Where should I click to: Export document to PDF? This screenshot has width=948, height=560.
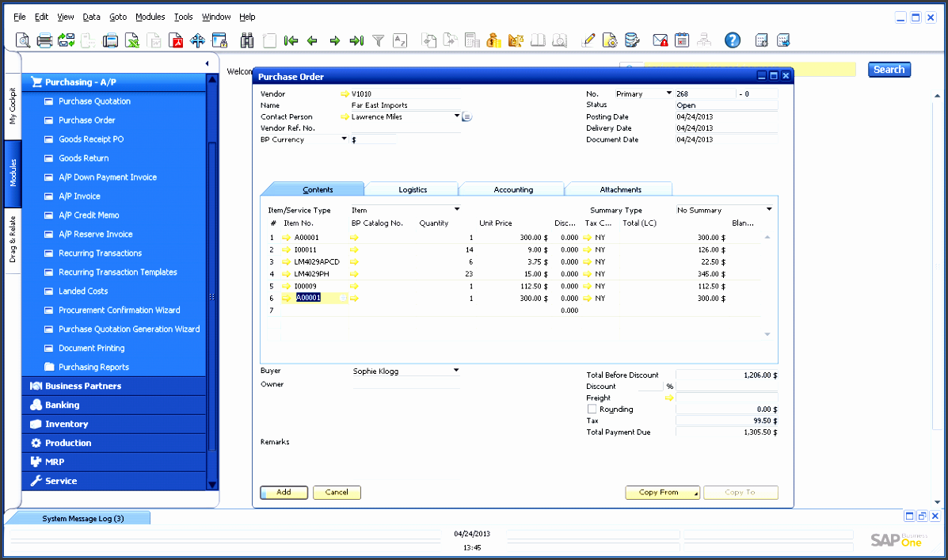[x=176, y=40]
